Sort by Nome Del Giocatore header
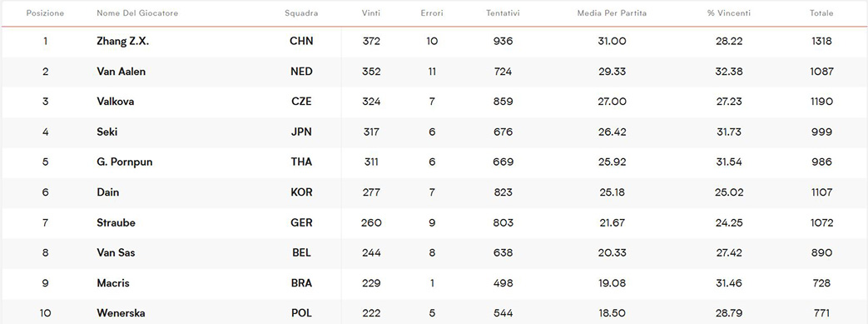This screenshot has height=324, width=868. pos(137,13)
